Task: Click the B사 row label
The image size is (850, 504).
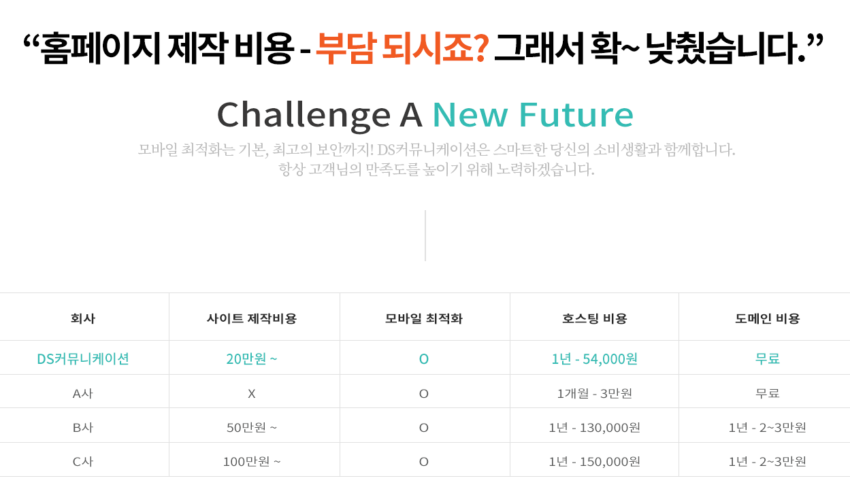Action: [x=83, y=428]
